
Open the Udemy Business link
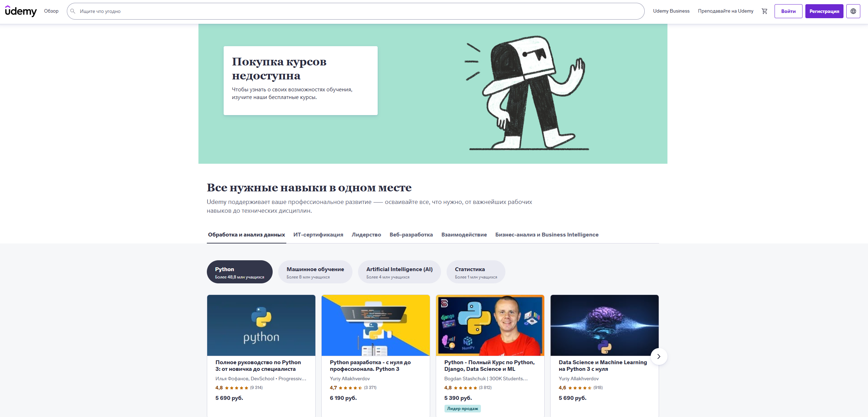pyautogui.click(x=671, y=11)
